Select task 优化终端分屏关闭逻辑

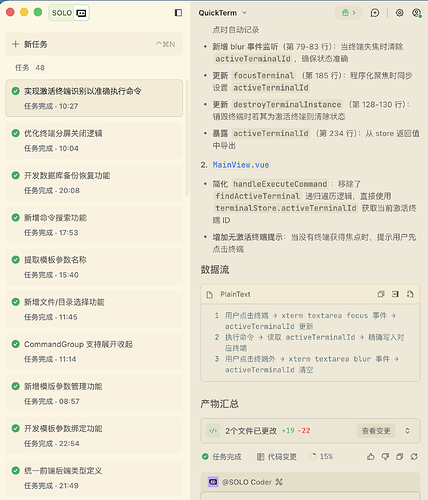(x=94, y=140)
